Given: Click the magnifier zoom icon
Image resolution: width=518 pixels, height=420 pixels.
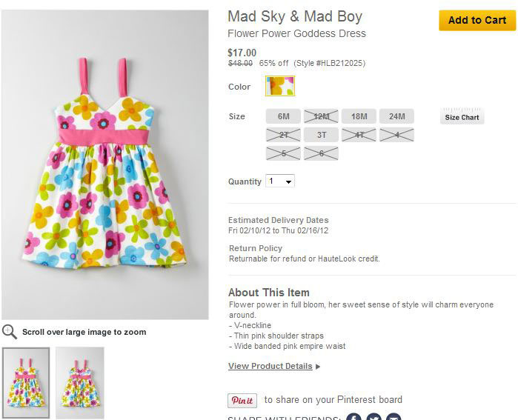Looking at the screenshot, I should [x=10, y=332].
